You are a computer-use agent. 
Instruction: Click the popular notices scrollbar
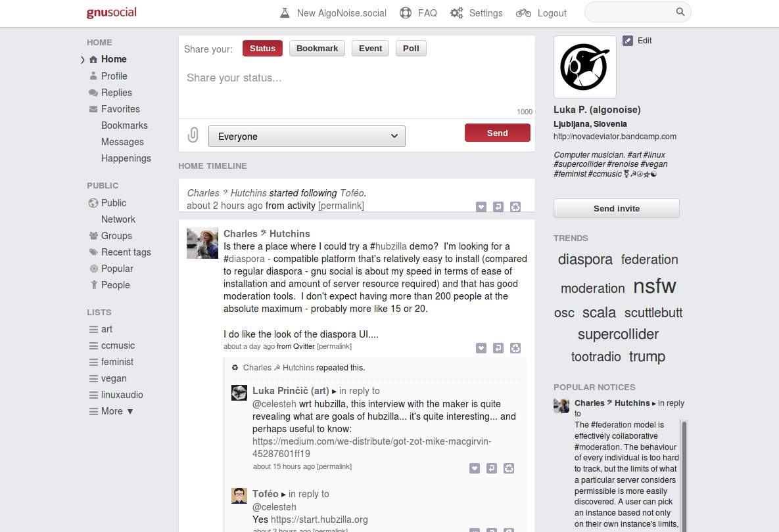click(684, 476)
